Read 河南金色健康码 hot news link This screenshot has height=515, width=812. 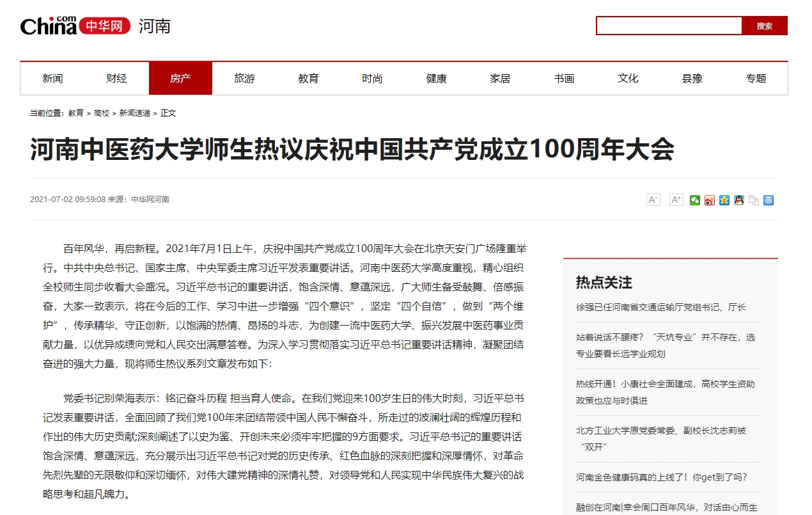pyautogui.click(x=661, y=477)
